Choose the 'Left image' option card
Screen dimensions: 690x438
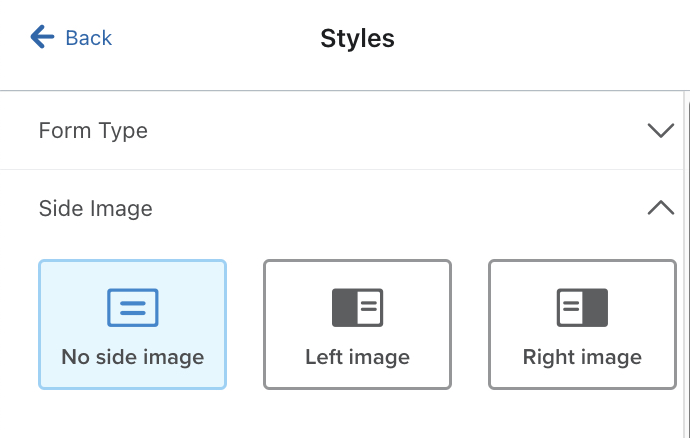(x=357, y=324)
